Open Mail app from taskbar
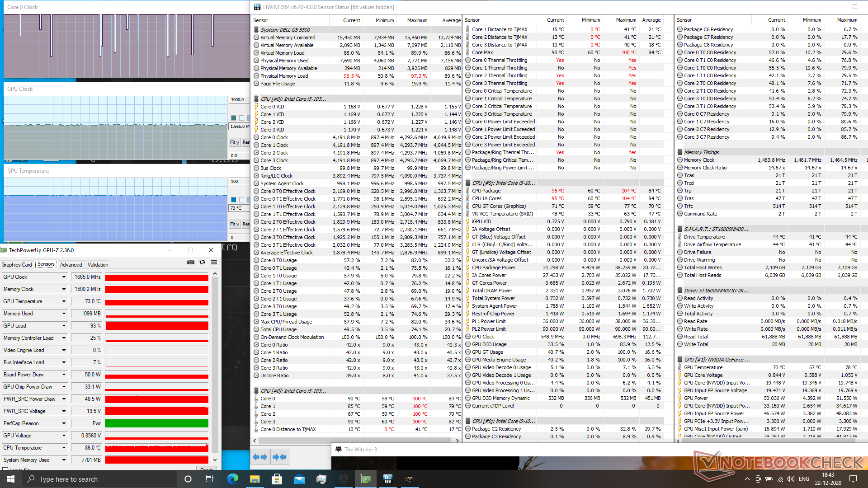Image resolution: width=868 pixels, height=488 pixels. [x=299, y=479]
